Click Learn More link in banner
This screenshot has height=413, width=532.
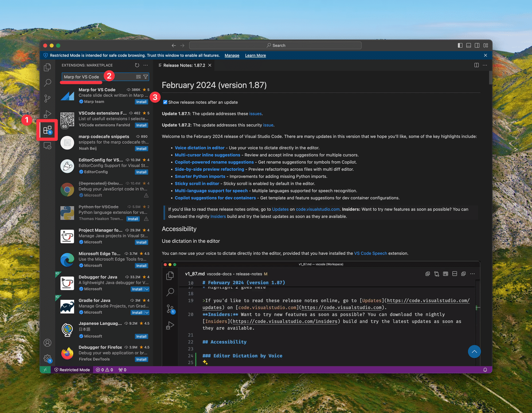tap(255, 55)
